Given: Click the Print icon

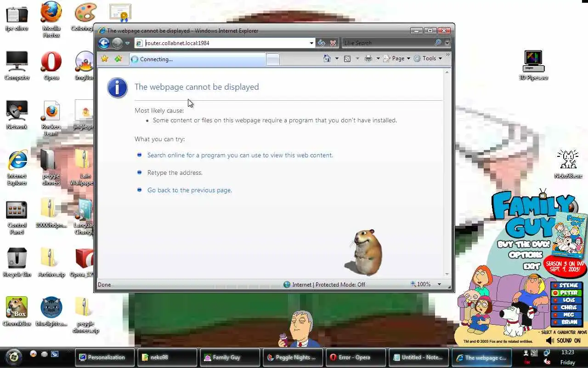Looking at the screenshot, I should 368,58.
